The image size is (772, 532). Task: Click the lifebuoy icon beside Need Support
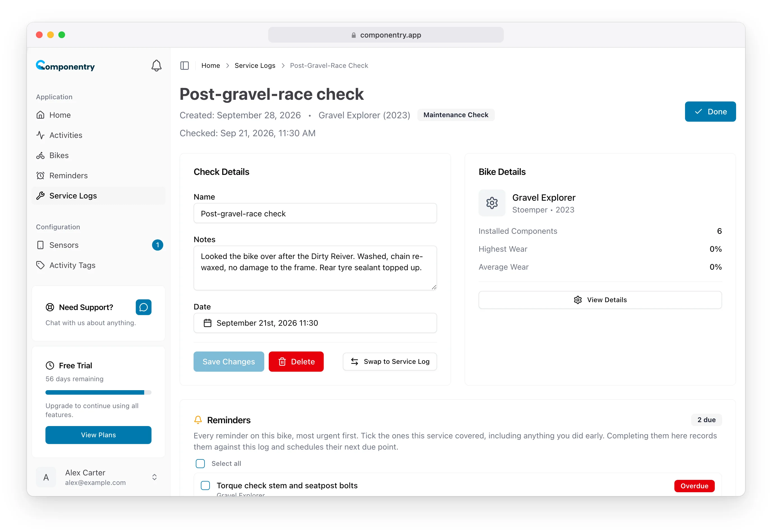coord(50,307)
